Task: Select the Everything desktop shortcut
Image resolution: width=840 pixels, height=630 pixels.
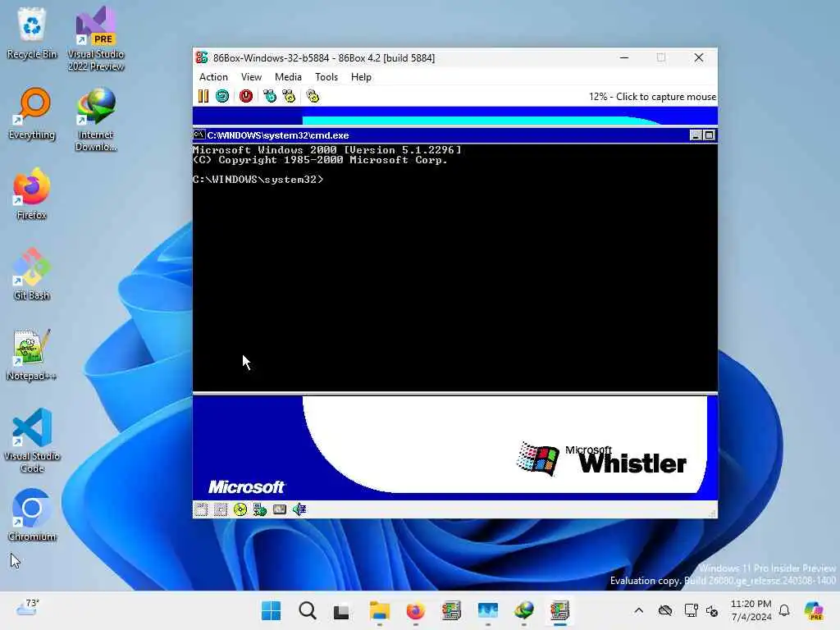Action: (x=32, y=113)
